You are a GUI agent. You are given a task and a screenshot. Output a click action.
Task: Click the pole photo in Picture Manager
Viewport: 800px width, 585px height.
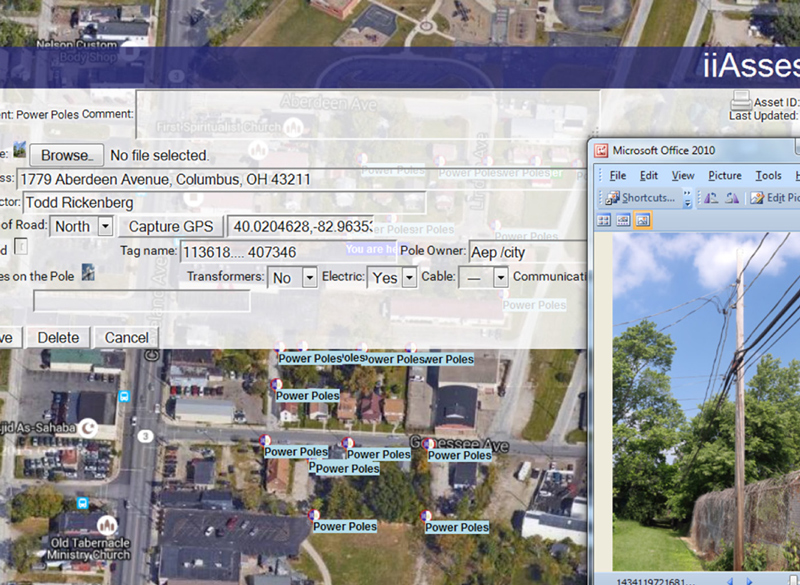(x=706, y=401)
